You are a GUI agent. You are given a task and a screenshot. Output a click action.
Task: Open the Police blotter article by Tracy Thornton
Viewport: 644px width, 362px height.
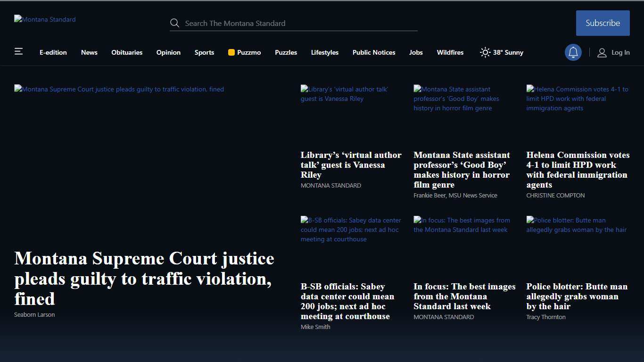(576, 296)
